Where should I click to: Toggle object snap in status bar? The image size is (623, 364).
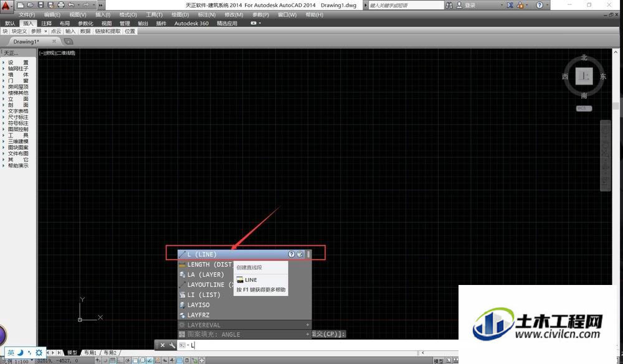[x=135, y=360]
